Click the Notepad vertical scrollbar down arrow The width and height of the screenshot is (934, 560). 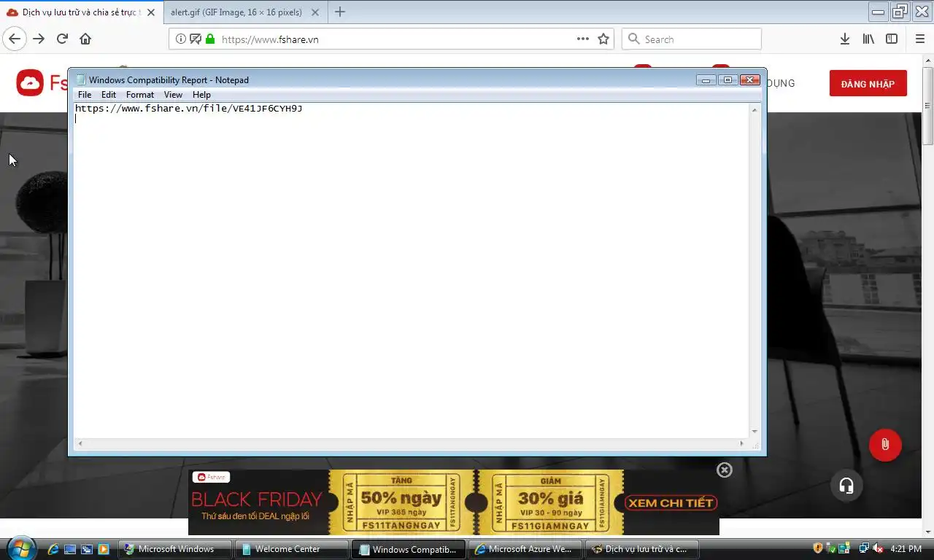(x=755, y=432)
